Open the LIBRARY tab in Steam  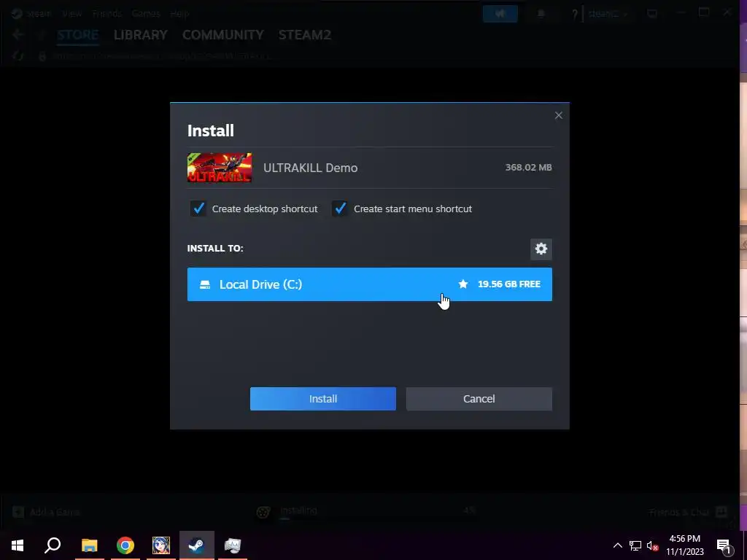click(141, 35)
